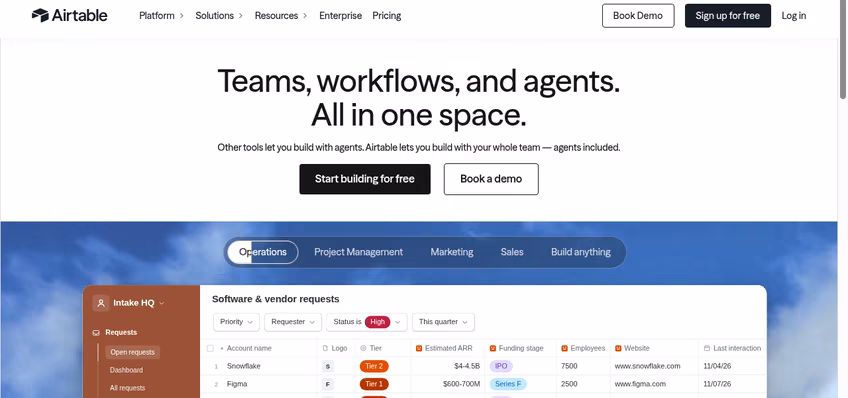
Task: Click the page vertical scrollbar thumb
Action: [x=843, y=50]
